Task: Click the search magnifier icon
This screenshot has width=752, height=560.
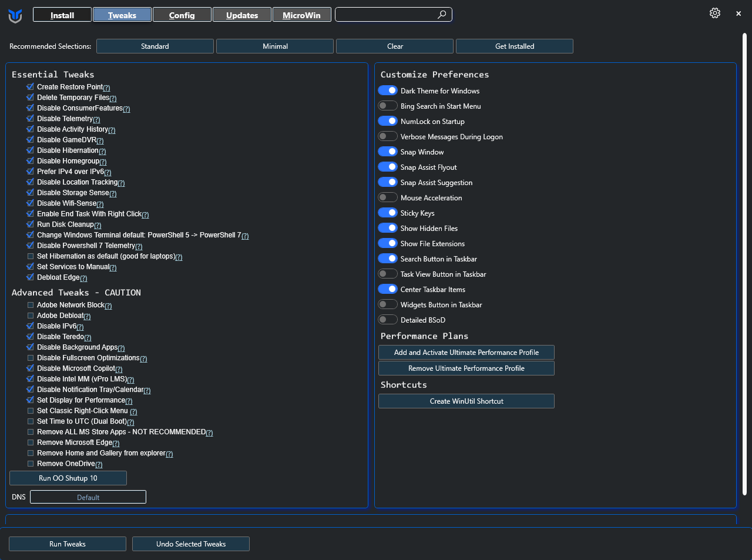Action: click(x=442, y=14)
